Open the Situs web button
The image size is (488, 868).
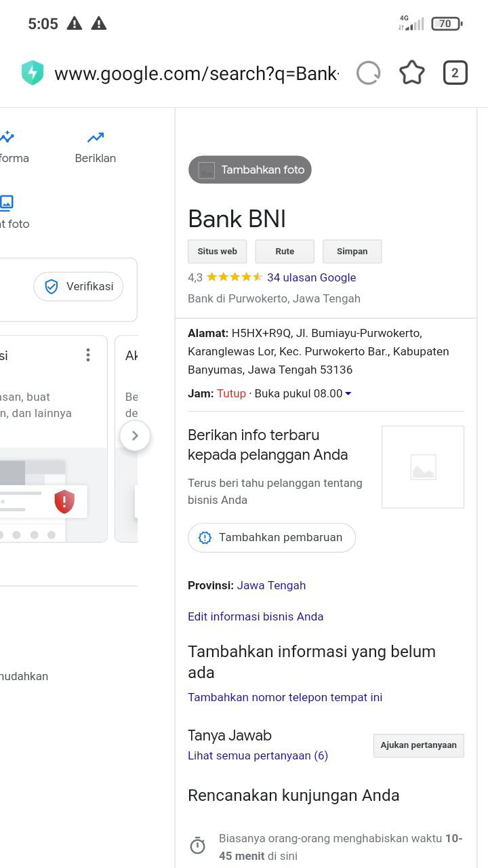point(218,251)
